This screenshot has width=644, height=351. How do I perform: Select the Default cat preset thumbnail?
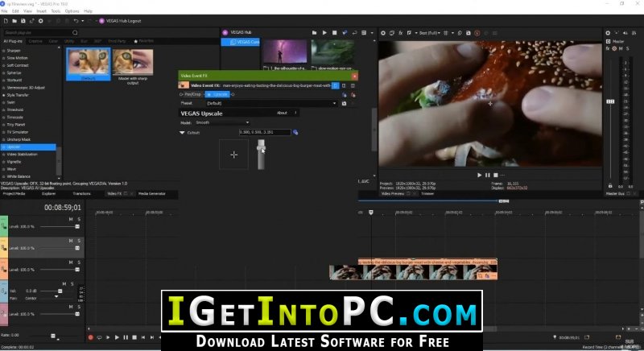[x=89, y=64]
